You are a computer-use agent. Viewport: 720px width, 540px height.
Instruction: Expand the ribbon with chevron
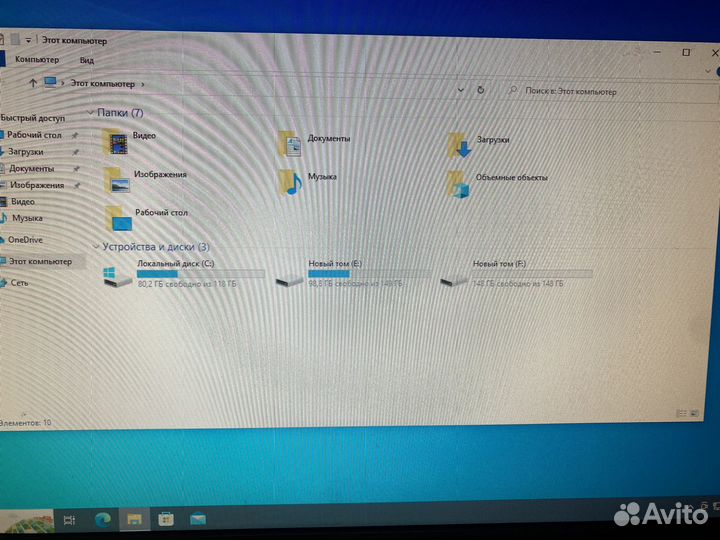click(708, 72)
